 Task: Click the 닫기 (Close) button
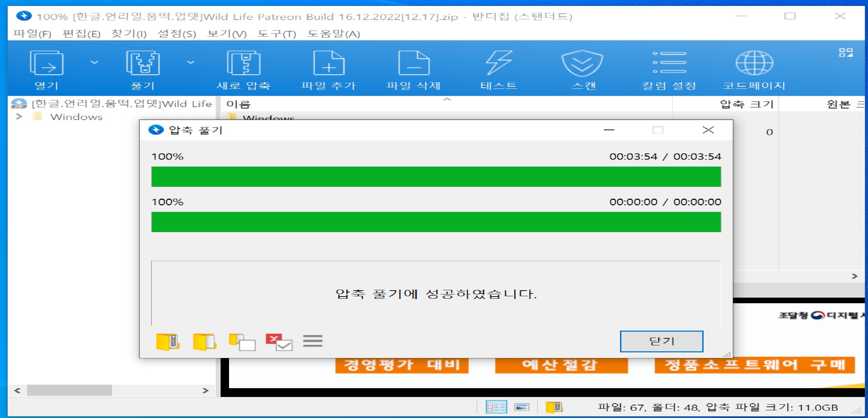661,341
